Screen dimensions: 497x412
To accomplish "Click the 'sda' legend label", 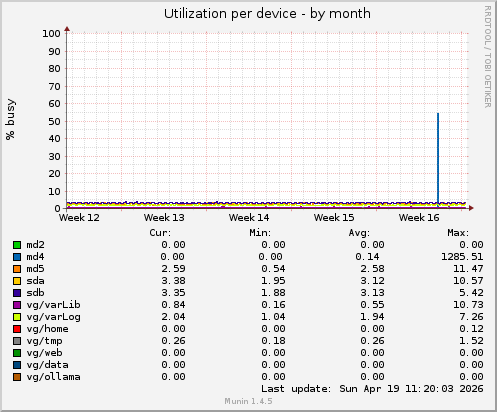I will pos(35,281).
